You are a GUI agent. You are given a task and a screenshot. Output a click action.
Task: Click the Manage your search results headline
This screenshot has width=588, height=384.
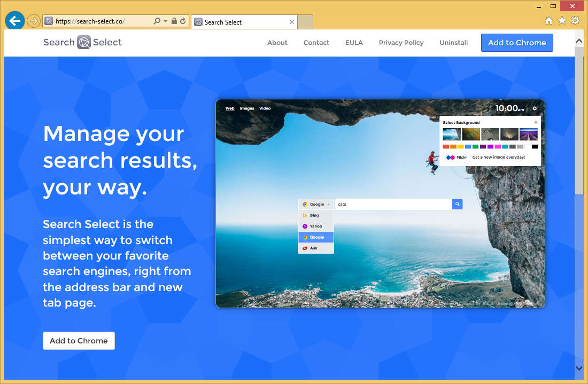tap(120, 160)
